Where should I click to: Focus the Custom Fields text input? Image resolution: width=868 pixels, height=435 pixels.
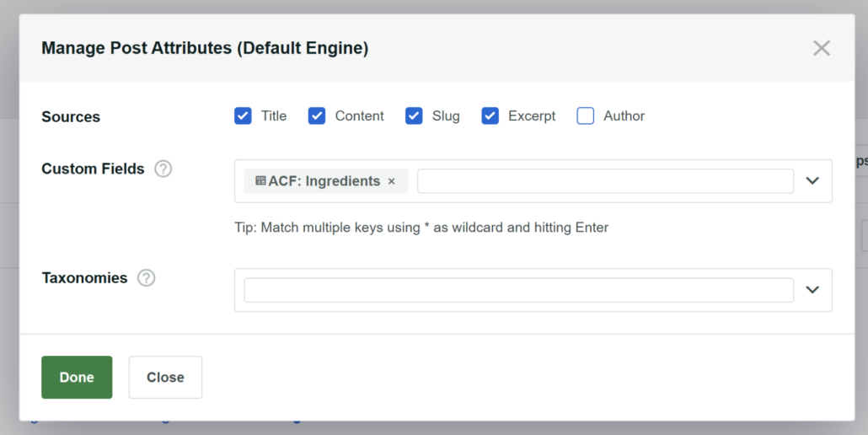(605, 181)
